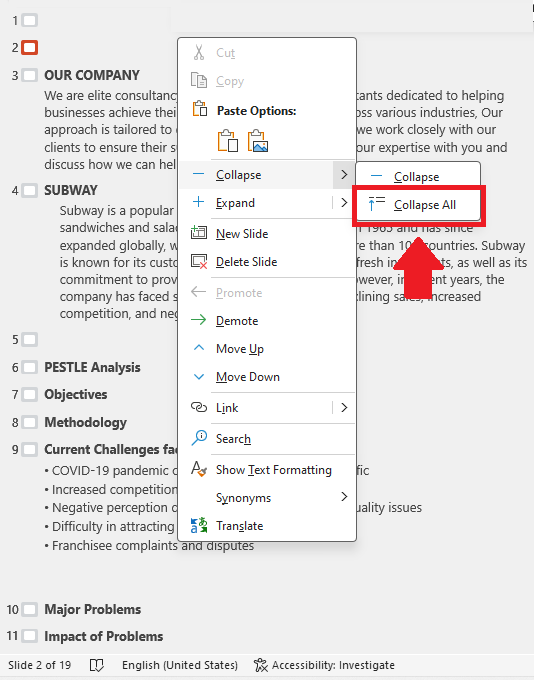Image resolution: width=534 pixels, height=680 pixels.
Task: Click the Show Text Formatting icon
Action: [199, 469]
